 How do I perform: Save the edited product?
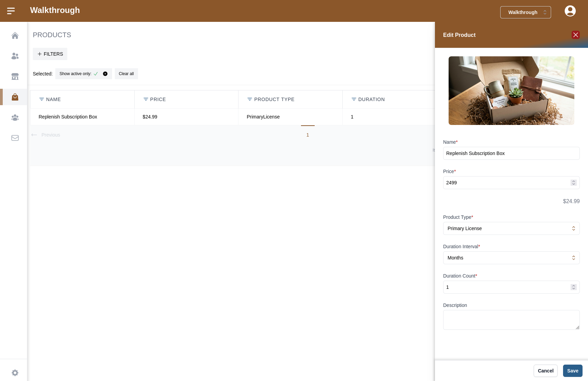click(x=572, y=371)
